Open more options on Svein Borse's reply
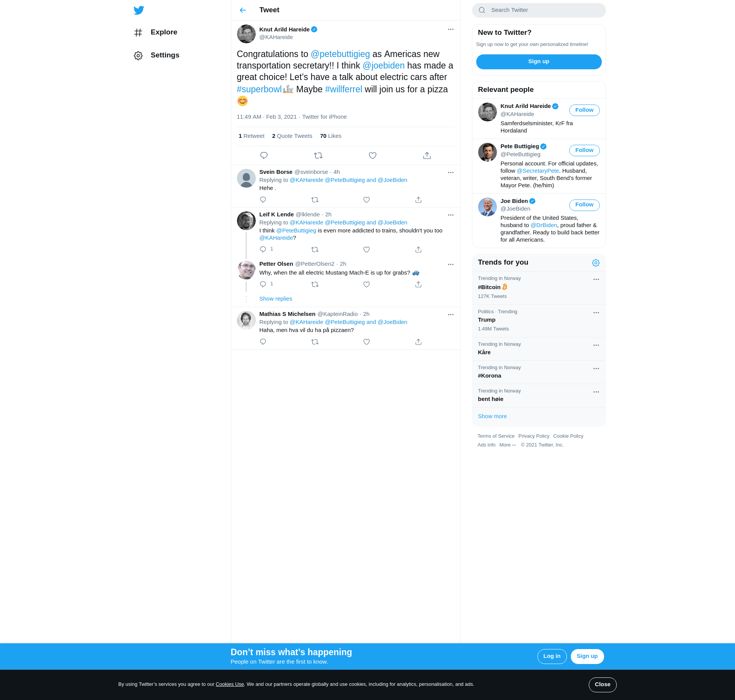 coord(451,173)
